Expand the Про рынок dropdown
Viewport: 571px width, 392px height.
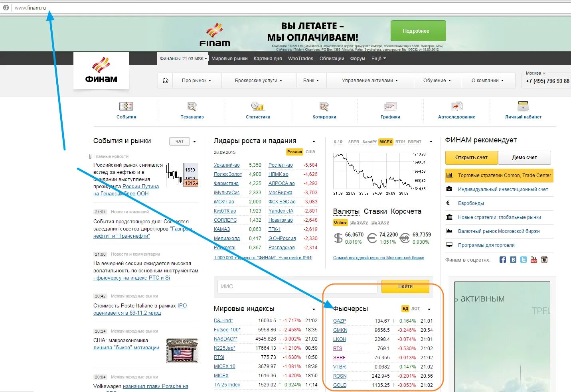click(x=196, y=81)
